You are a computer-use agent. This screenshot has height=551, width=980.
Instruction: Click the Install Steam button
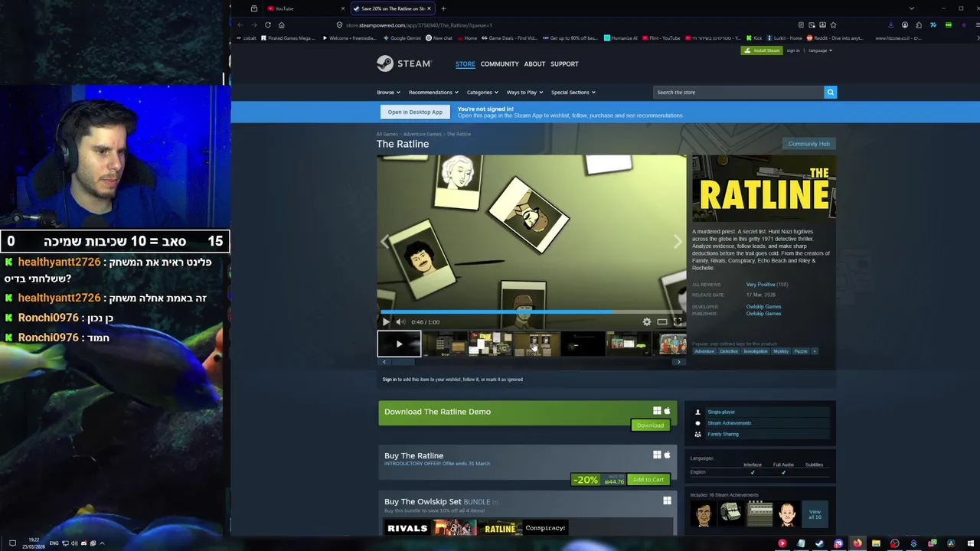762,51
